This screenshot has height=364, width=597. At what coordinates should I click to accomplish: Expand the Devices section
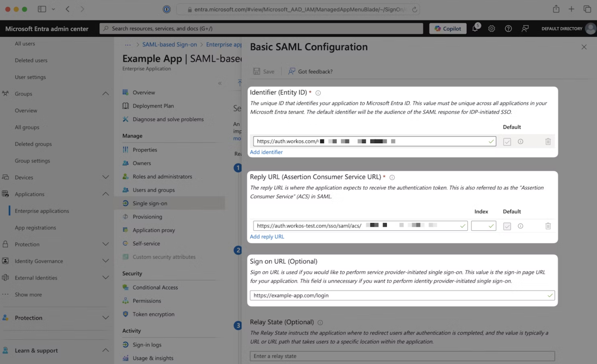click(106, 177)
